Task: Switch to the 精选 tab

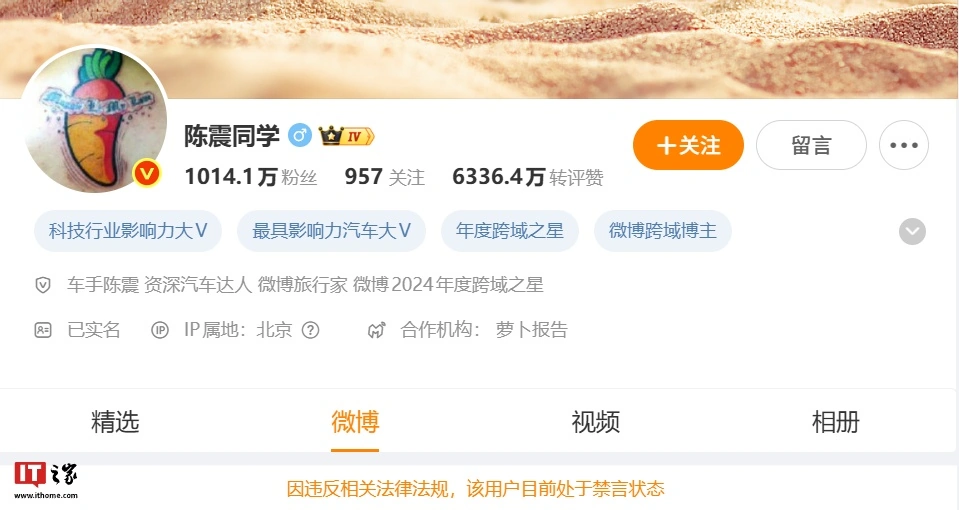Action: coord(115,422)
